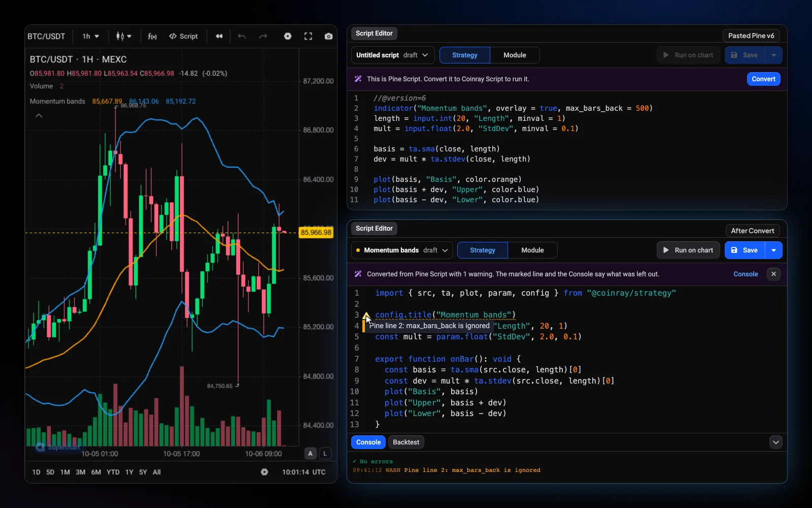812x508 pixels.
Task: Click the 10:01:14 UTC clock
Action: pyautogui.click(x=303, y=472)
